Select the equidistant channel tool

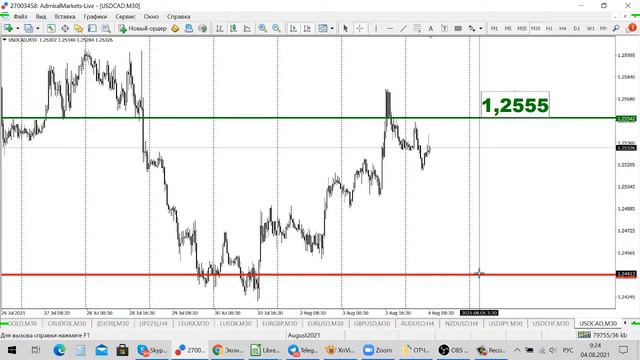tap(417, 28)
